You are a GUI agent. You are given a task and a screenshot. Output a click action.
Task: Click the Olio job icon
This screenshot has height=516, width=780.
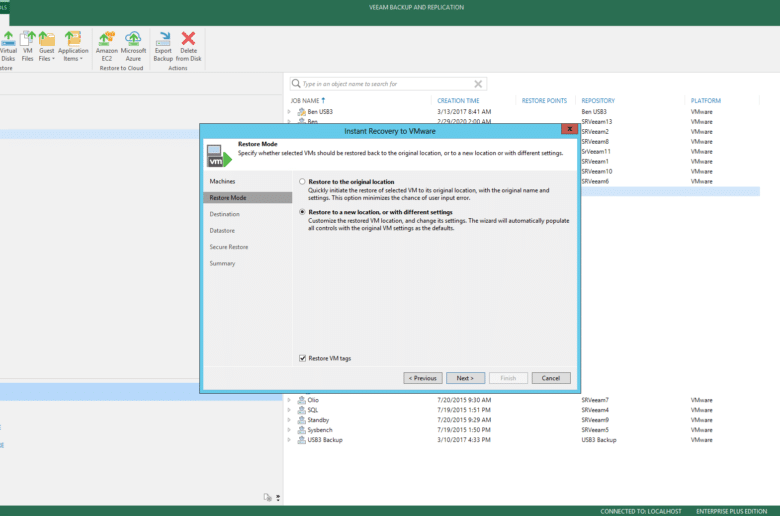[301, 400]
